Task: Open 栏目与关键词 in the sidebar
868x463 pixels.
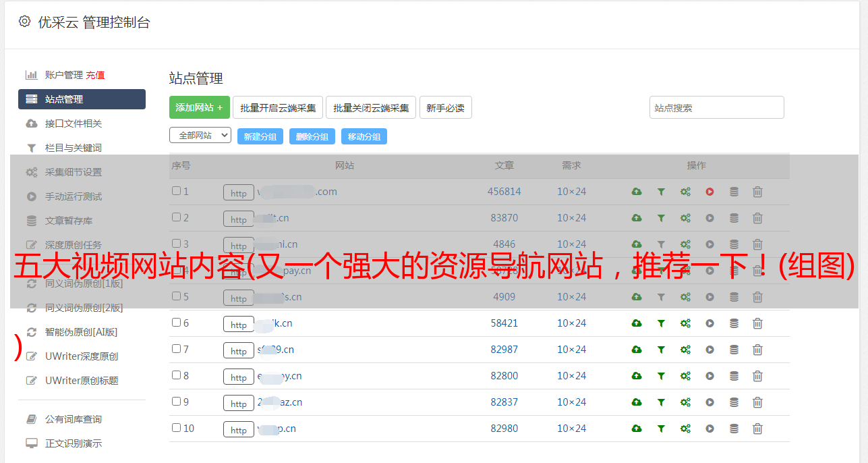Action: [x=74, y=148]
